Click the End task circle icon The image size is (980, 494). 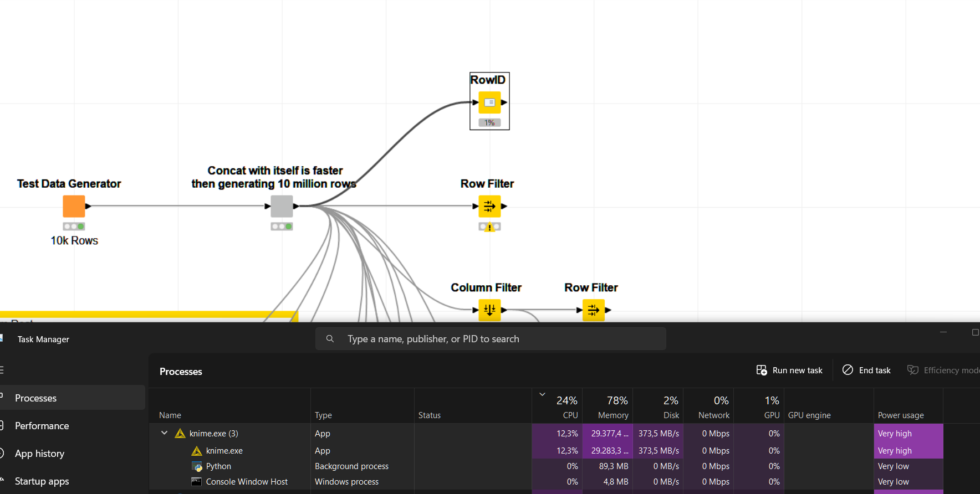tap(848, 369)
